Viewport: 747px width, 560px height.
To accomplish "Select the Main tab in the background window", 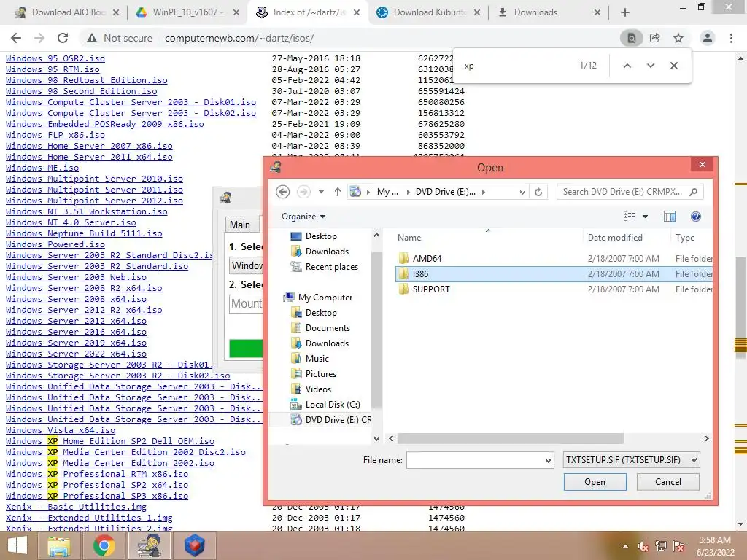I will tap(241, 225).
